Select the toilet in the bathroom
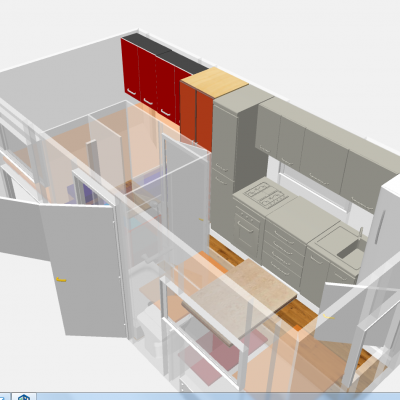This screenshot has height=400, width=400. click(150, 330)
